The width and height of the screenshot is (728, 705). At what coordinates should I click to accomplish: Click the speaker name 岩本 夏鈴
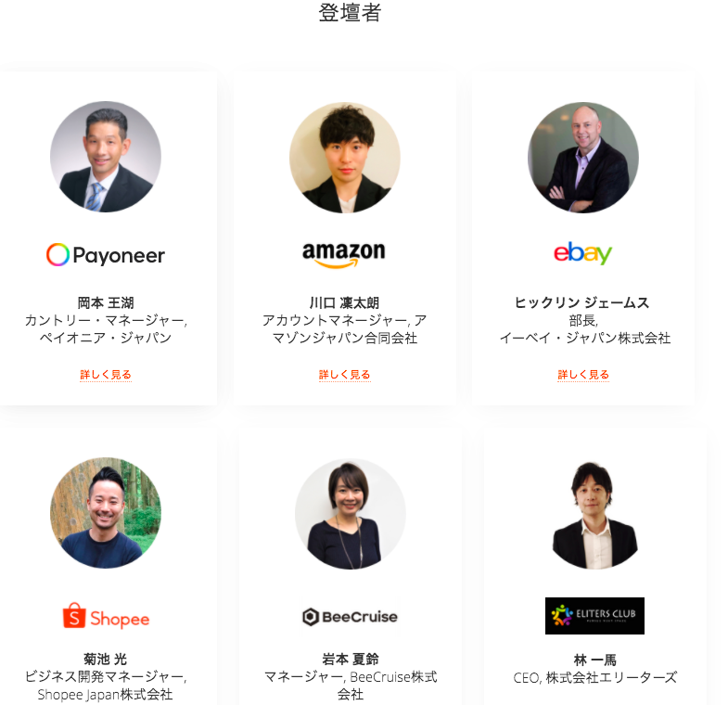pos(350,659)
